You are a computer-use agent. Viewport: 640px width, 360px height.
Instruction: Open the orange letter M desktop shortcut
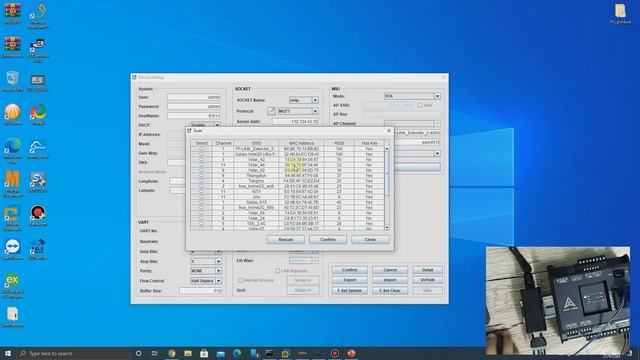(12, 180)
